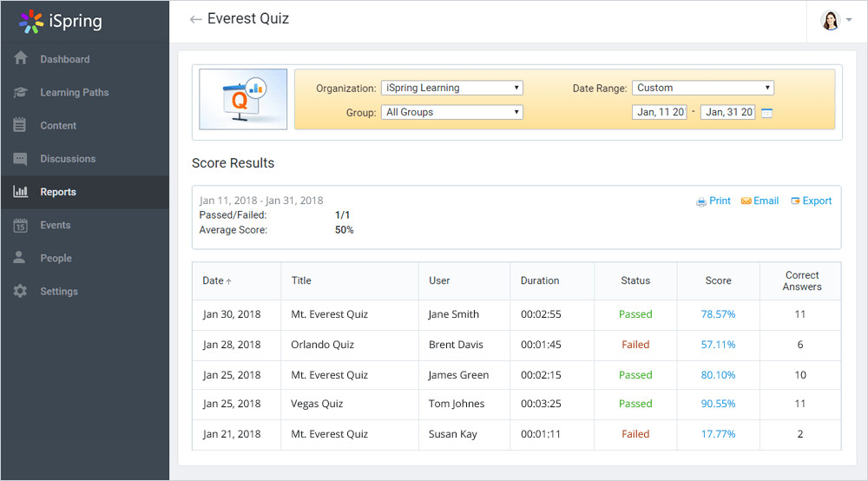Viewport: 868px width, 481px height.
Task: Click the Discussions chat bubble icon
Action: [20, 159]
